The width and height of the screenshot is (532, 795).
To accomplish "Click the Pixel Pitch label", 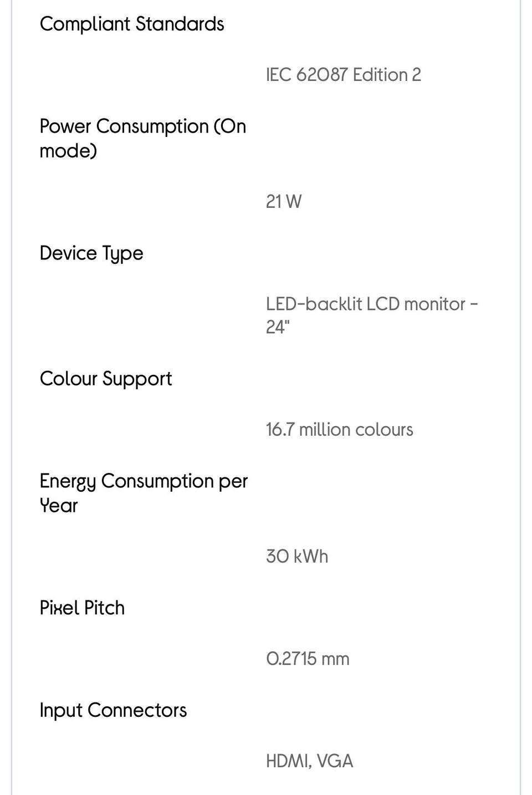I will tap(82, 608).
